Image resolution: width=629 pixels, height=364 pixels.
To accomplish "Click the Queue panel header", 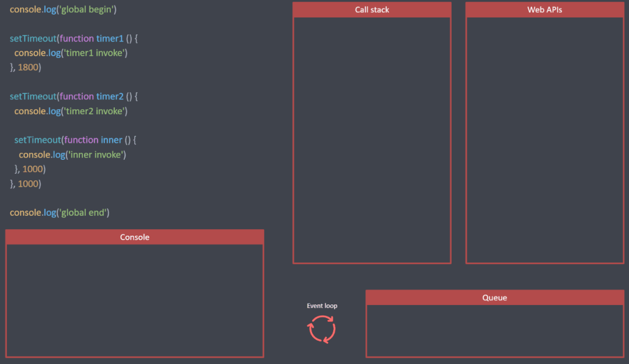I will [x=495, y=297].
